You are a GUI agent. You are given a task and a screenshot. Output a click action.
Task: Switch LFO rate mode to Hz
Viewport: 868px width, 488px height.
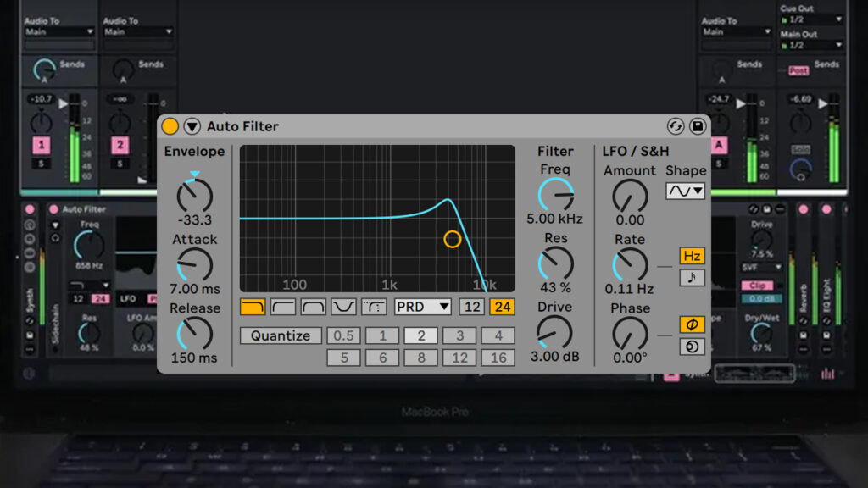[x=692, y=256]
